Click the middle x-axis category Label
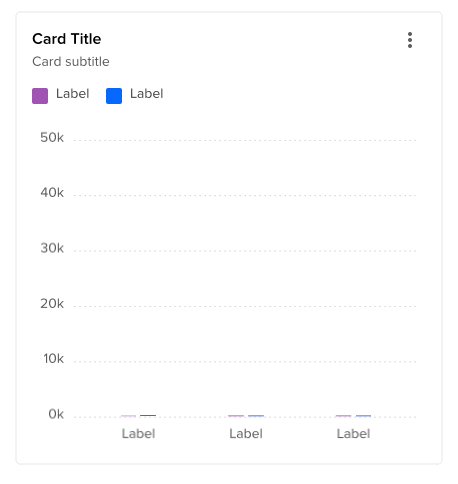 [246, 434]
